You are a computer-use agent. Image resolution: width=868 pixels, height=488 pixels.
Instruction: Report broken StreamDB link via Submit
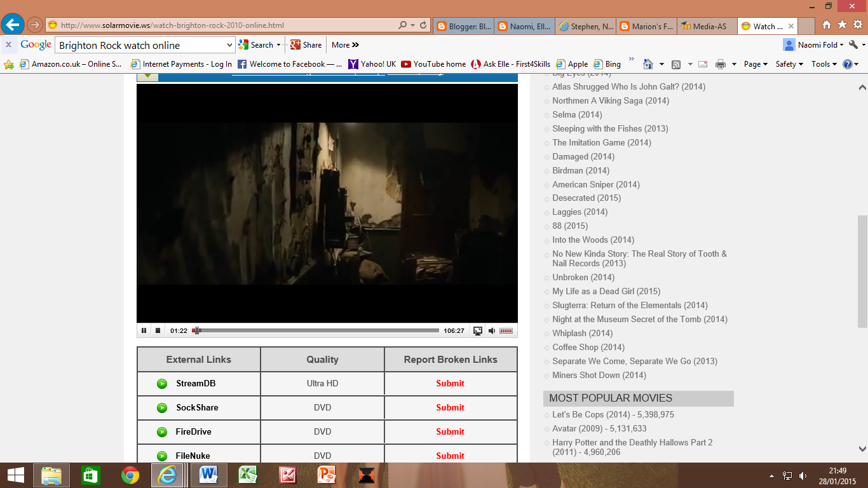point(450,383)
